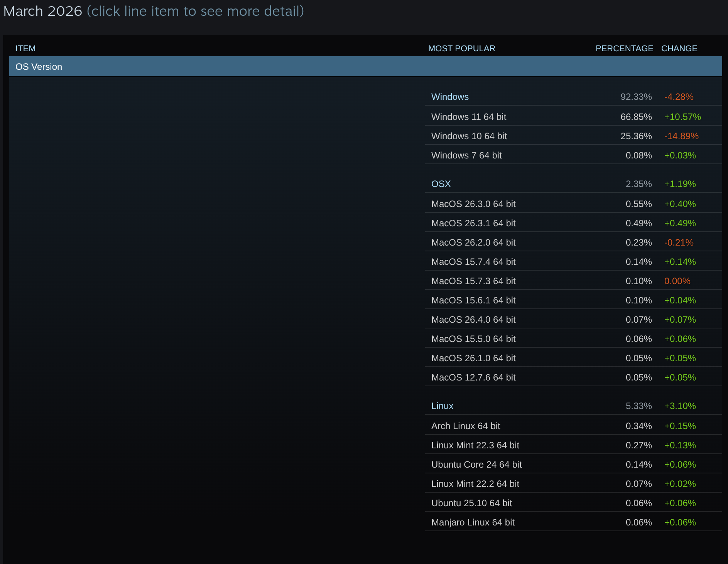Select Linux Mint 22.3 64 bit
Viewport: 728px width, 564px height.
point(574,445)
